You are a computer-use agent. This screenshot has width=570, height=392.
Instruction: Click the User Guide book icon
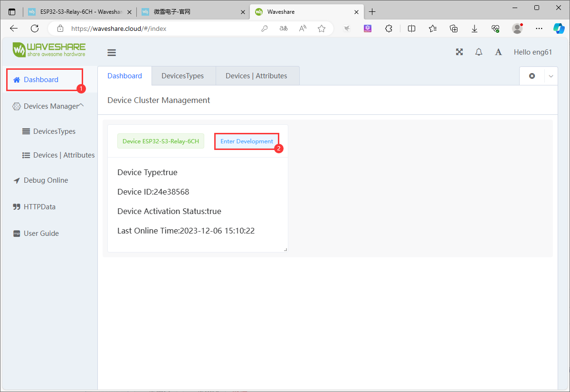[17, 233]
